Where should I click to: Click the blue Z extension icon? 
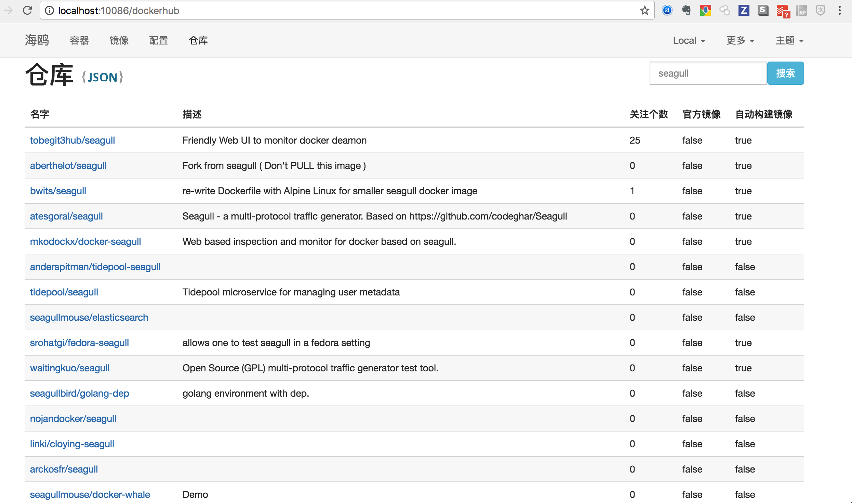click(x=744, y=11)
